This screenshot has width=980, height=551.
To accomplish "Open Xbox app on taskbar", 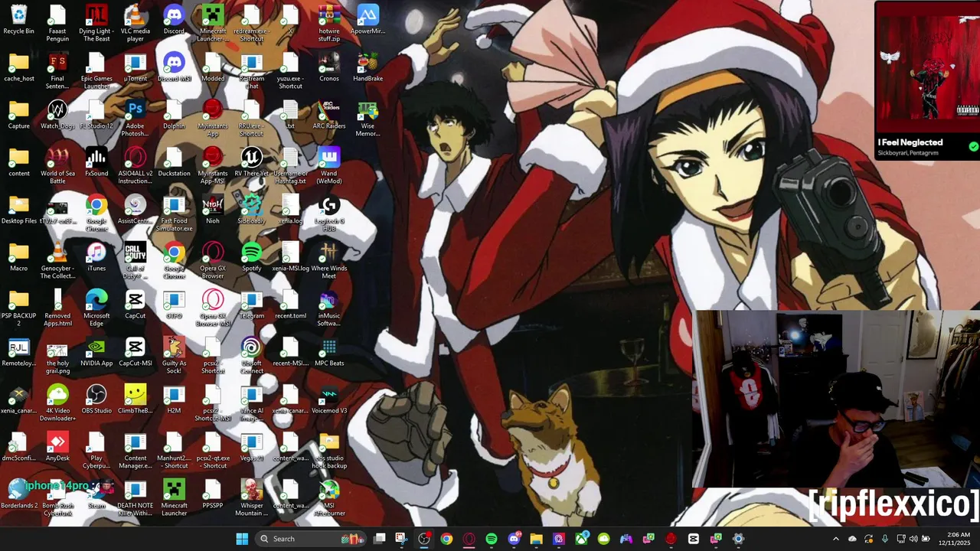I will tap(581, 539).
